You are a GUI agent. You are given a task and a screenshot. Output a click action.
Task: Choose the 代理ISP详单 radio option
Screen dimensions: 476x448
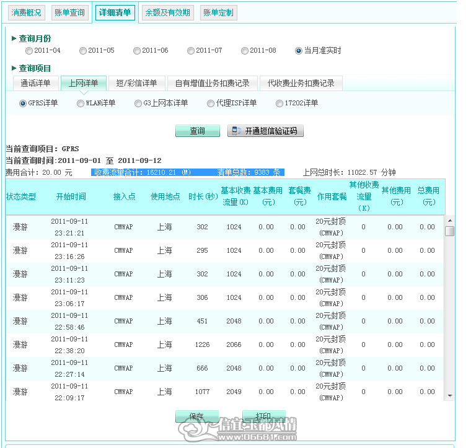pos(210,103)
